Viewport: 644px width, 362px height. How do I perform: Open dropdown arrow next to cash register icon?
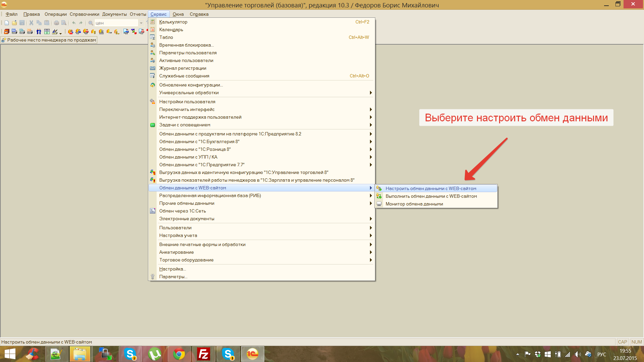(60, 34)
